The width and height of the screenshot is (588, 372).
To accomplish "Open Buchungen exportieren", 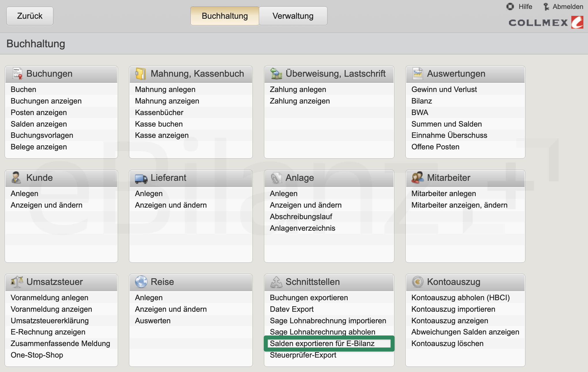I will click(x=309, y=298).
